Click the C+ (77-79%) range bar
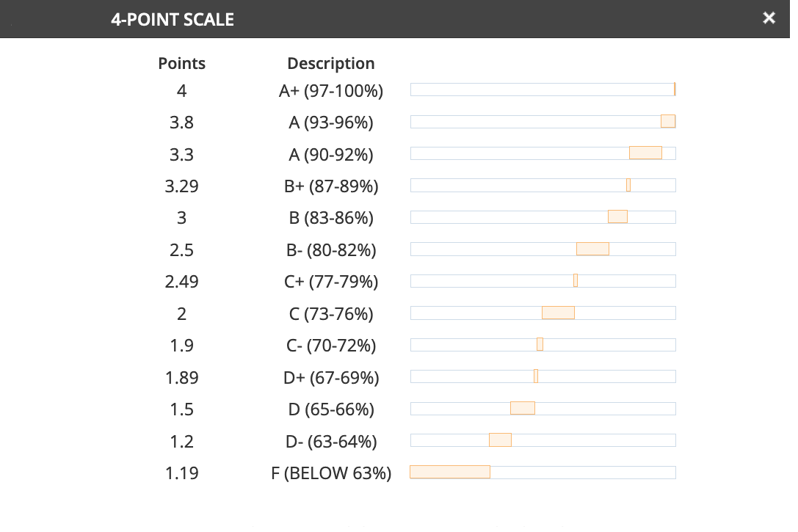This screenshot has height=532, width=798. coord(543,281)
